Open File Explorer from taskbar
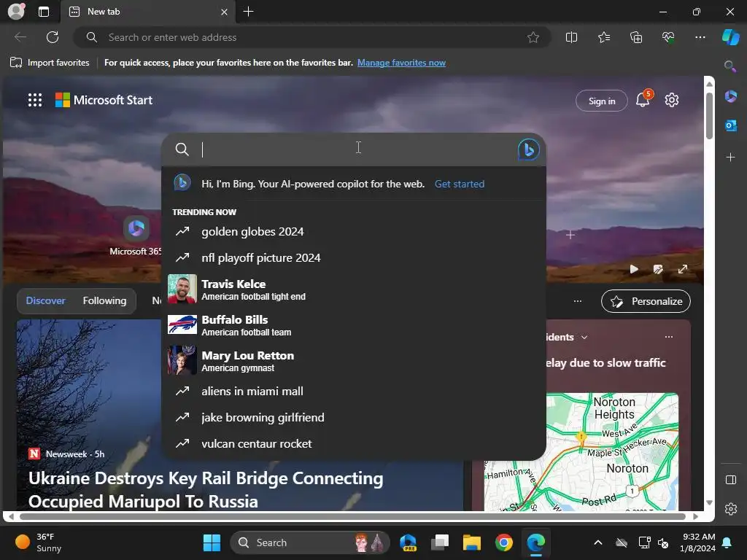The height and width of the screenshot is (560, 747). pos(472,542)
